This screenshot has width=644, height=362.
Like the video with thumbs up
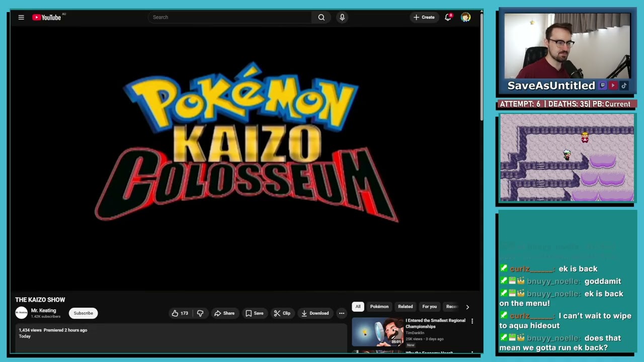[175, 313]
